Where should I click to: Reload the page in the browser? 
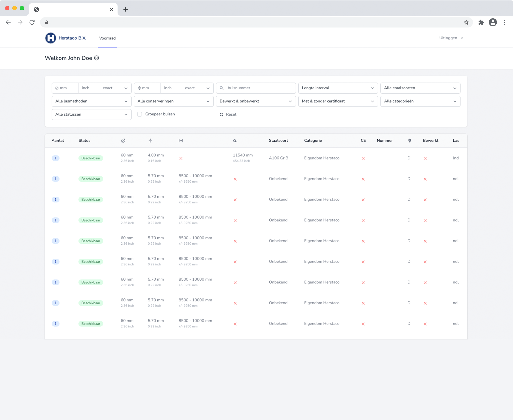tap(32, 23)
